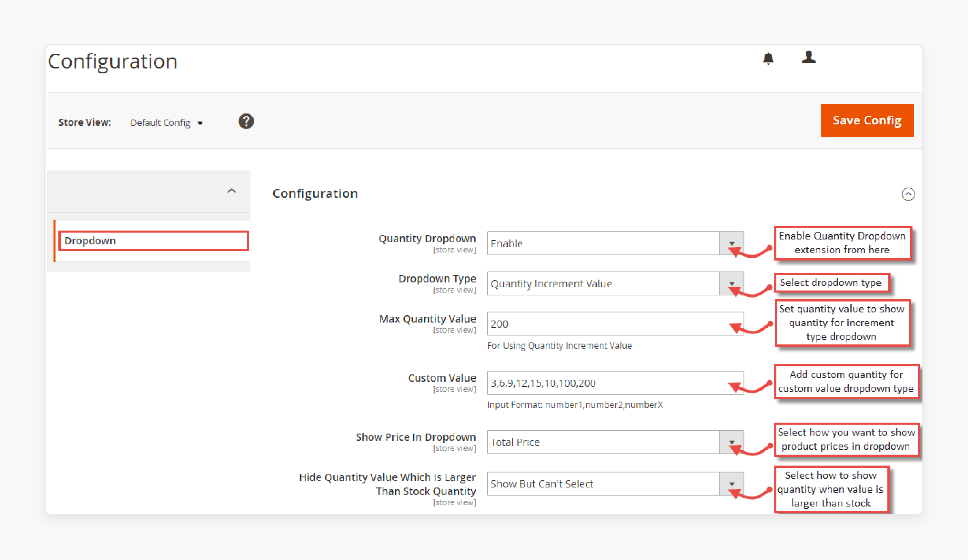Collapse the Configuration section circle arrow
Image resolution: width=968 pixels, height=560 pixels.
click(908, 194)
